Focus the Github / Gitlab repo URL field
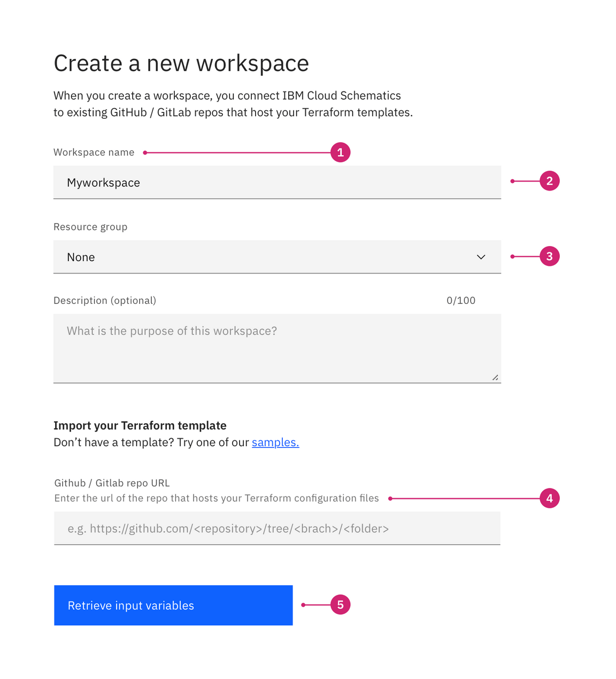 click(x=277, y=529)
